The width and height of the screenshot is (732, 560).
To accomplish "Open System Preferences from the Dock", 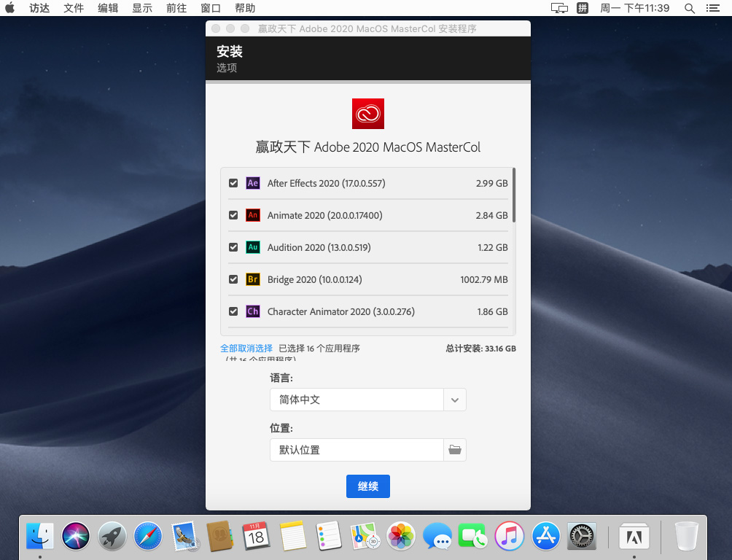I will coord(581,536).
